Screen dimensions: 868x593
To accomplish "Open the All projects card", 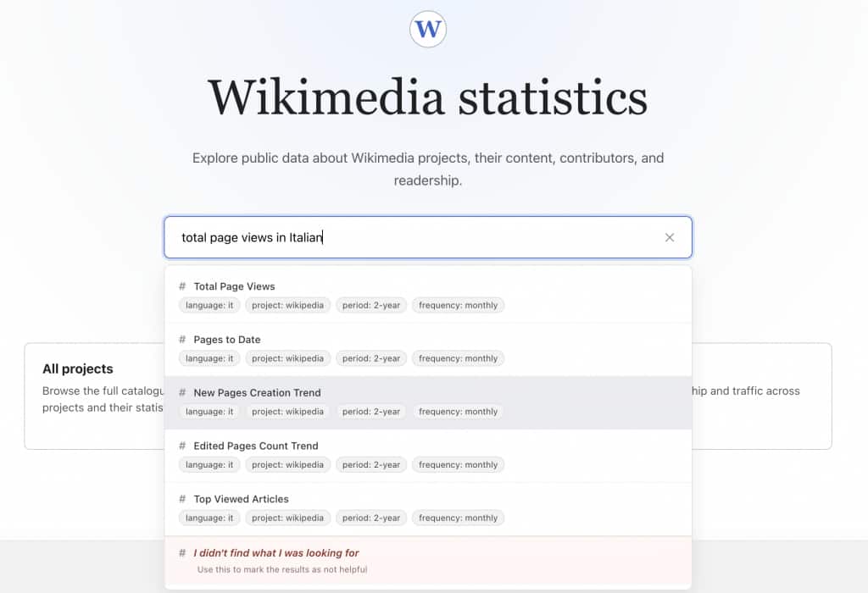I will coord(95,396).
